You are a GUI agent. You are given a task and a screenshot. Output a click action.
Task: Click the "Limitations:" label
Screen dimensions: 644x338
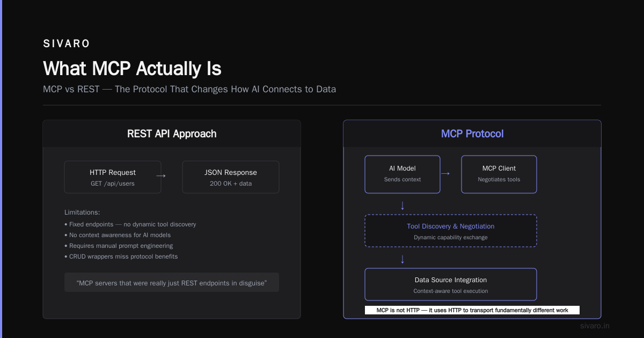pos(82,212)
